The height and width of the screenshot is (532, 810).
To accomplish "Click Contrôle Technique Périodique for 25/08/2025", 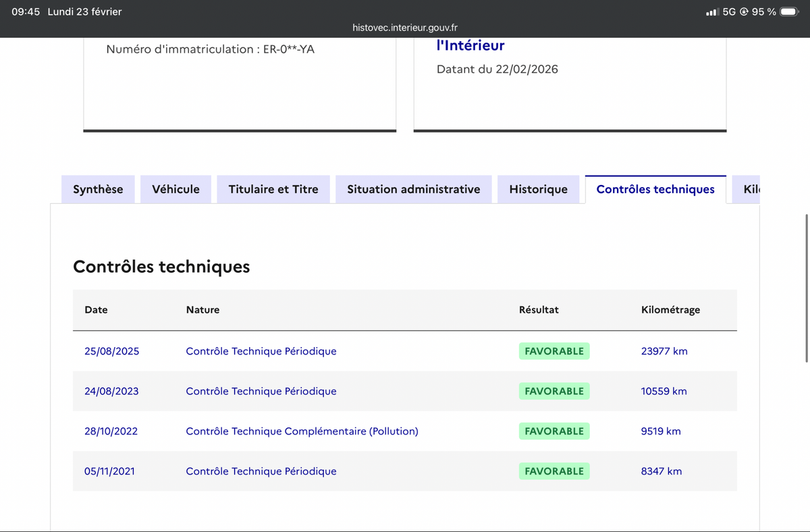I will pyautogui.click(x=261, y=351).
